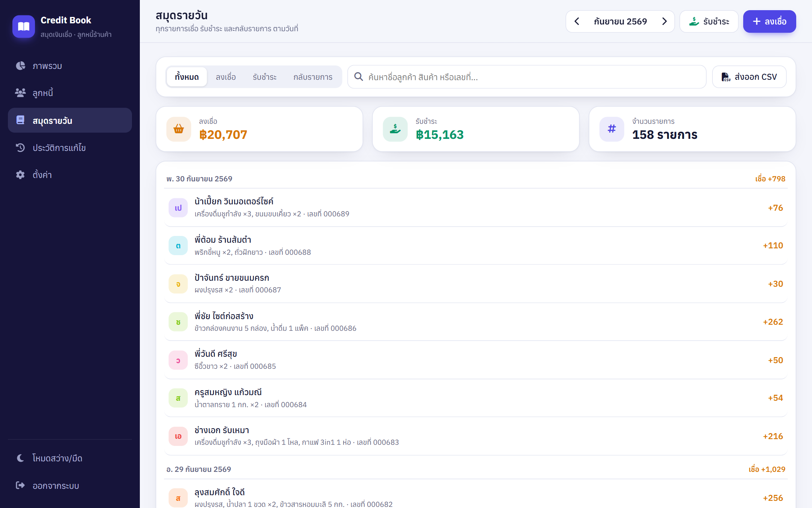The height and width of the screenshot is (508, 812).
Task: Click avatar badge of พี่ชัย ไซต์ก่อสร้าง
Action: [x=178, y=322]
